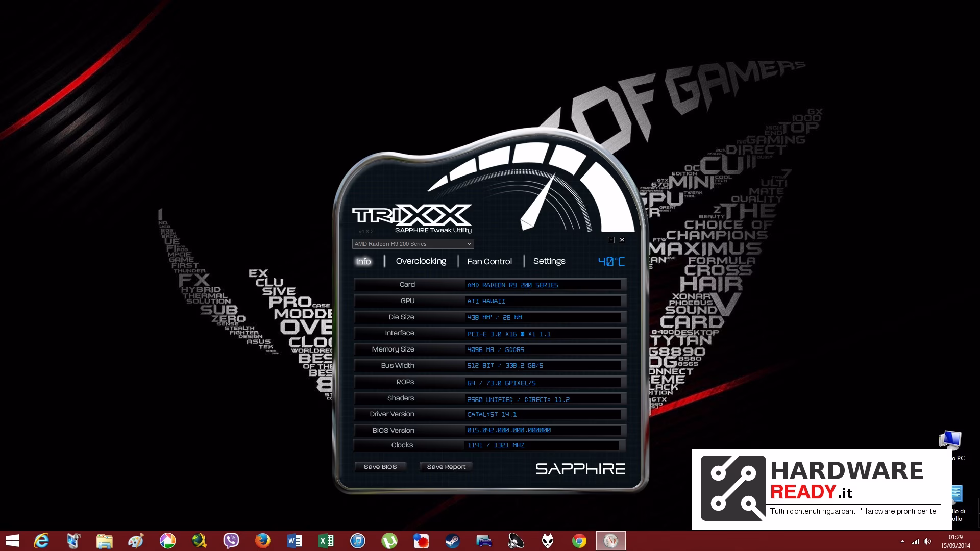The height and width of the screenshot is (551, 980).
Task: Open uTorrent from the taskbar
Action: pyautogui.click(x=389, y=541)
